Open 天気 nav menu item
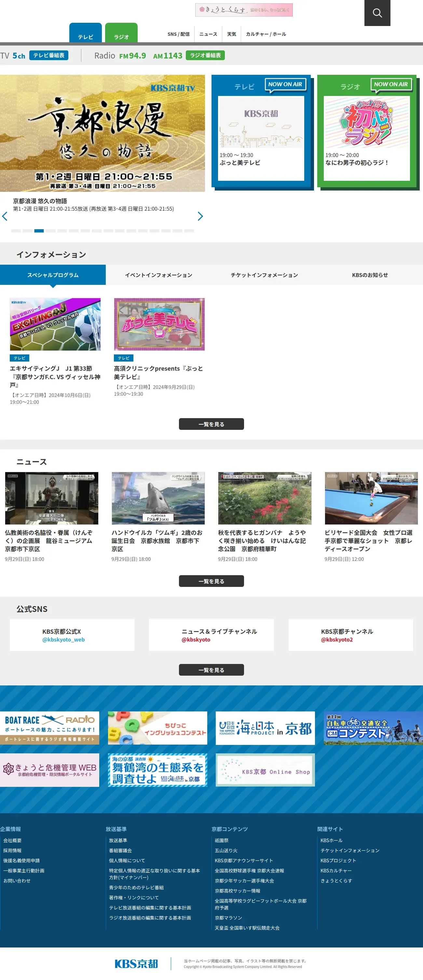 coord(231,34)
